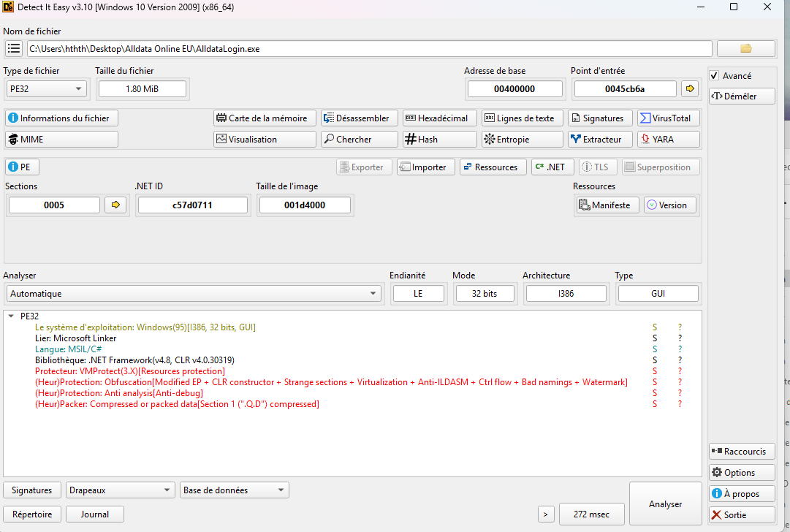
Task: Open VirusTotal lookup
Action: click(x=668, y=118)
